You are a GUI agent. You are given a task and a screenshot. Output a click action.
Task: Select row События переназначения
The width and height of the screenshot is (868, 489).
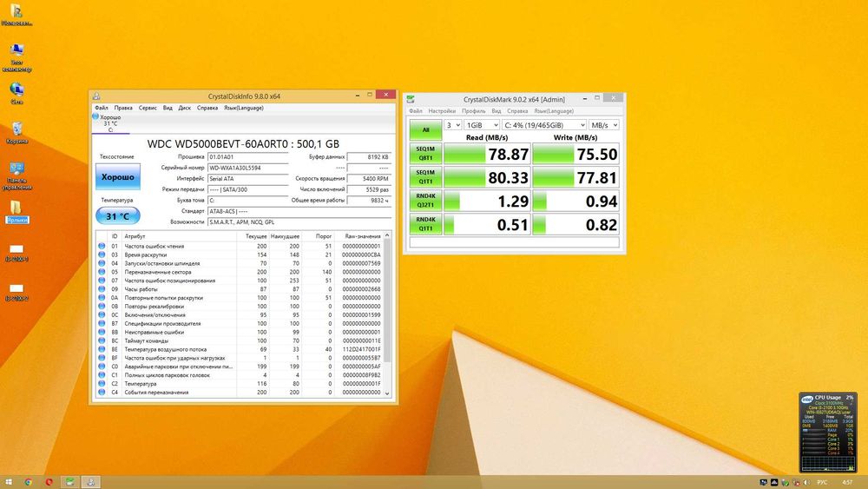click(240, 392)
